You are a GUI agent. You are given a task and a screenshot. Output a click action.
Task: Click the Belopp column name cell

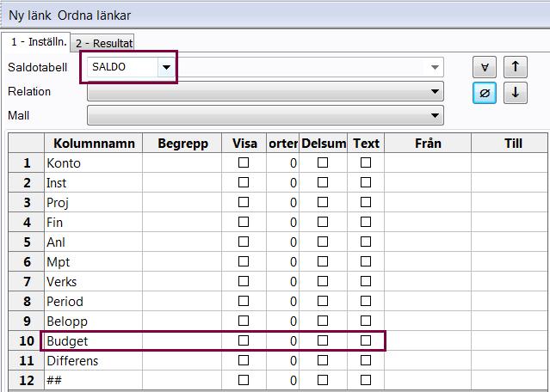click(94, 322)
